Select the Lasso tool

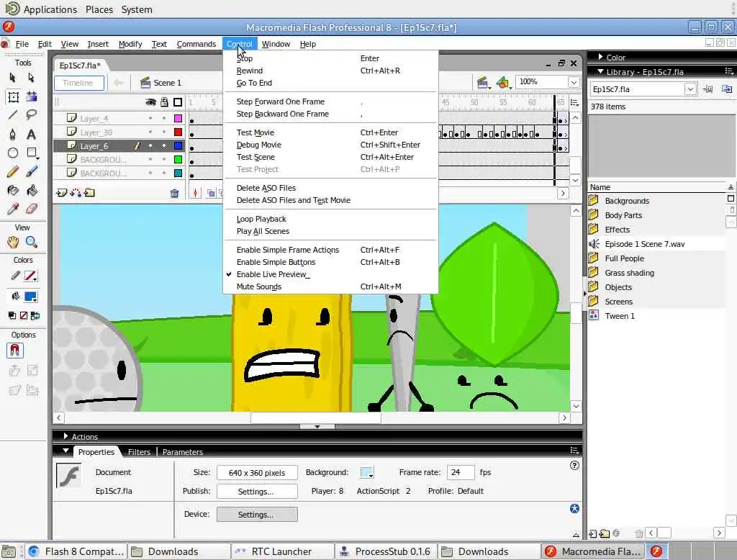pos(31,114)
